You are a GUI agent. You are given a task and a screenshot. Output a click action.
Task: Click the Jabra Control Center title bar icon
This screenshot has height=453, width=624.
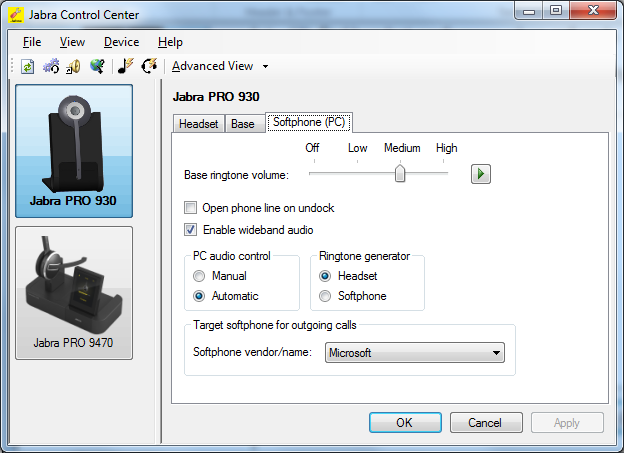tap(16, 15)
